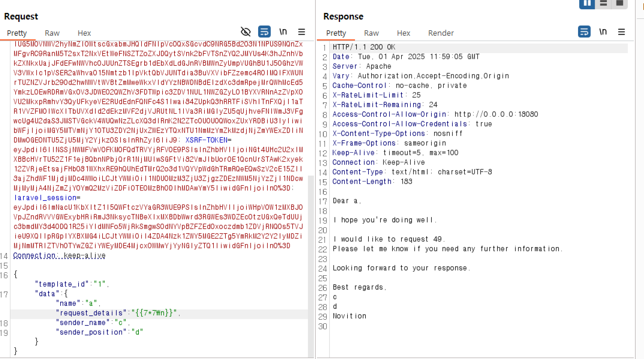Viewport: 644px width, 359px height.
Task: Switch Request view to Raw tab
Action: click(x=52, y=33)
